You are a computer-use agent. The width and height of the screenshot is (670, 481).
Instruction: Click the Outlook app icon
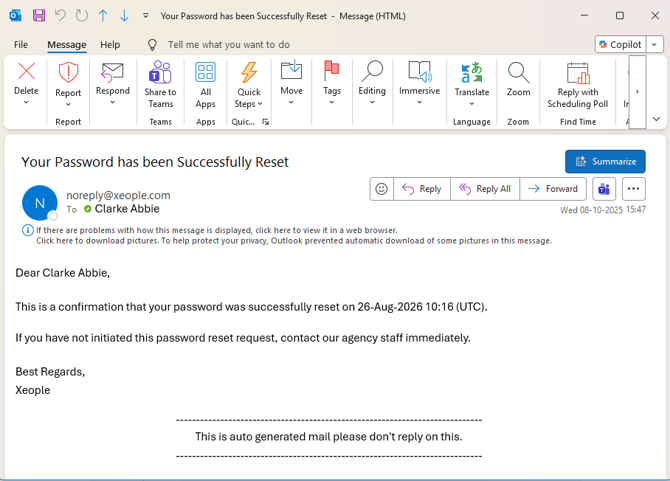pyautogui.click(x=15, y=16)
